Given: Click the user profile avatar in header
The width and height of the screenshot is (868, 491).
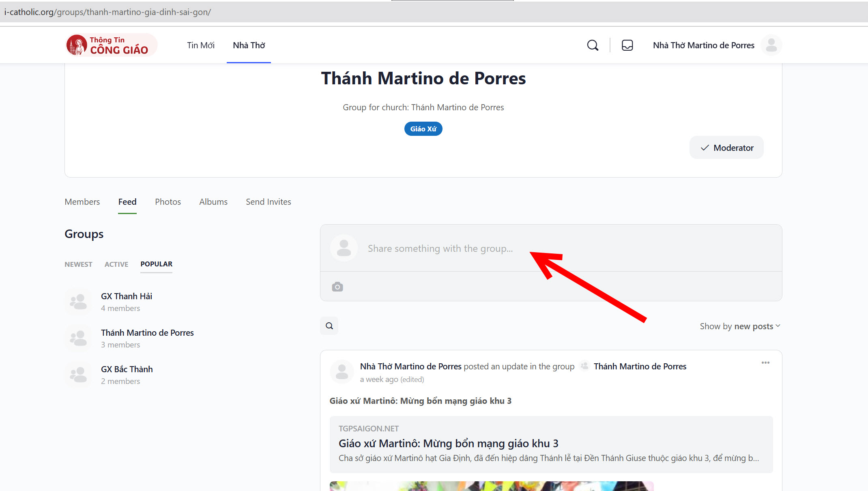Looking at the screenshot, I should [x=771, y=45].
